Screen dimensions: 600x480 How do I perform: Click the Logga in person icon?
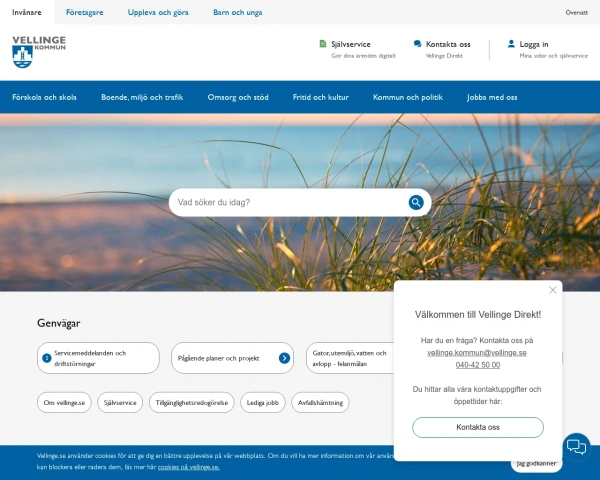pyautogui.click(x=511, y=44)
